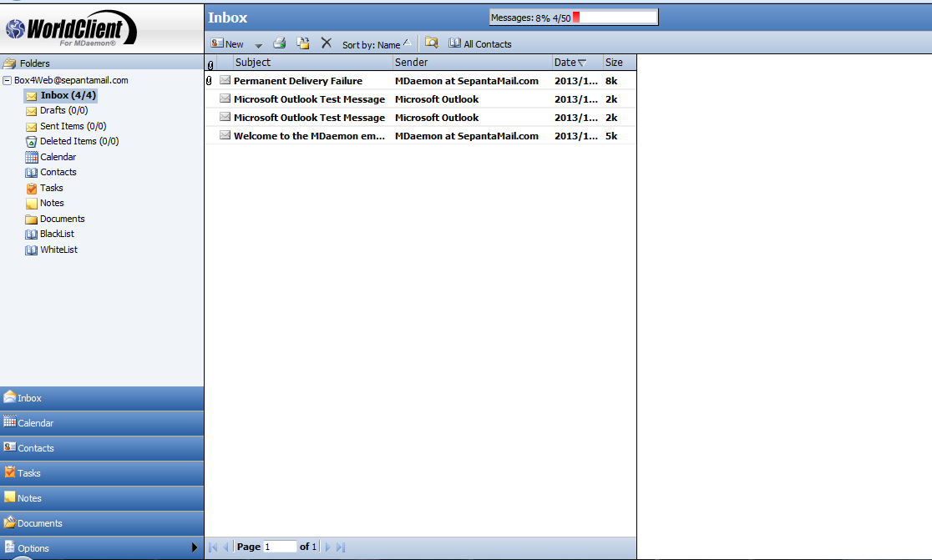
Task: Open the 'Permanent Delivery Failure' message
Action: tap(298, 81)
